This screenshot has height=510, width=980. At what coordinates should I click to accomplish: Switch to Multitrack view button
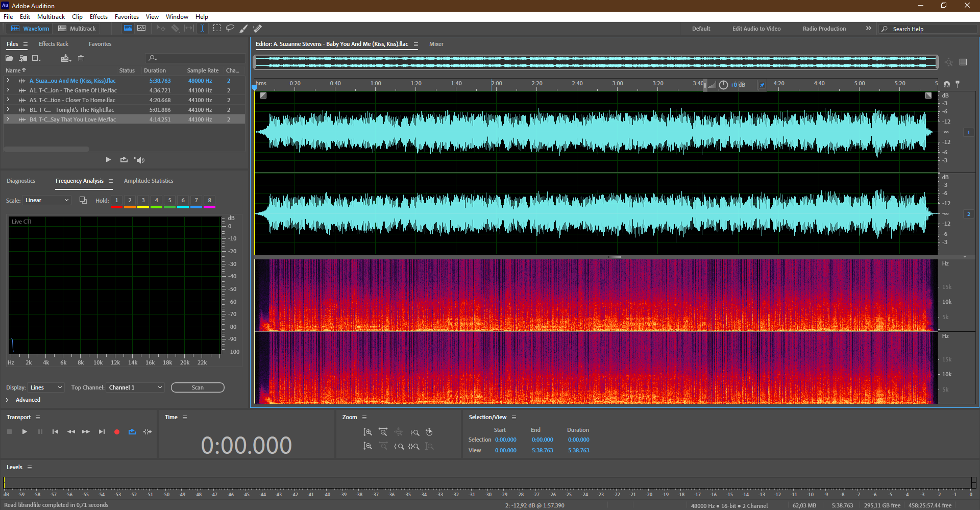tap(77, 29)
